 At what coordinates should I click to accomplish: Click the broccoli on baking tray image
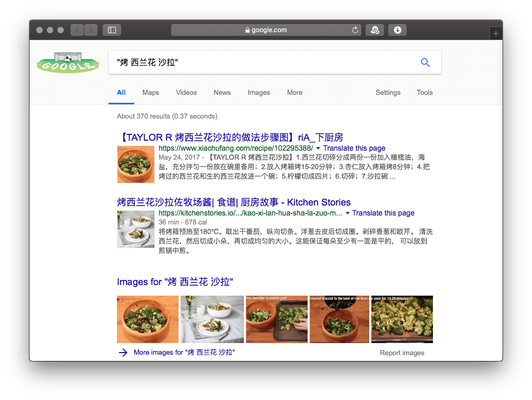(x=402, y=319)
